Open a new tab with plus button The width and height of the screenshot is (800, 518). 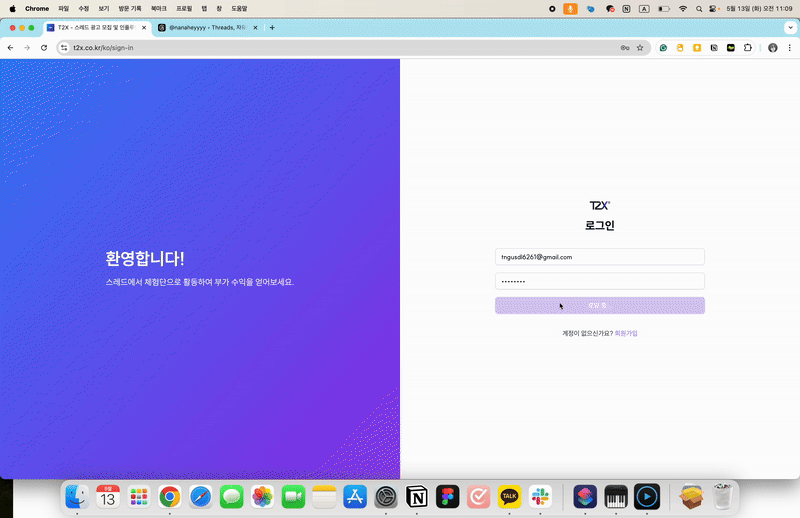[x=272, y=28]
